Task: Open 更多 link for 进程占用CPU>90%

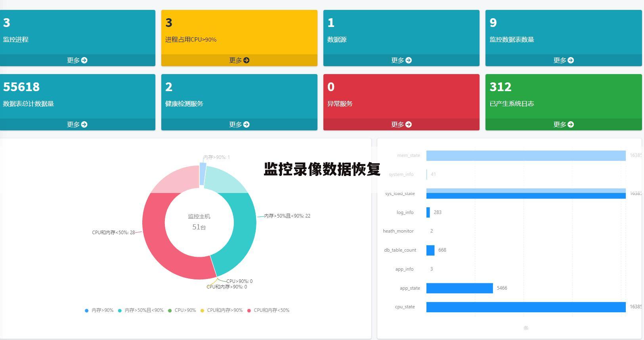Action: click(239, 60)
